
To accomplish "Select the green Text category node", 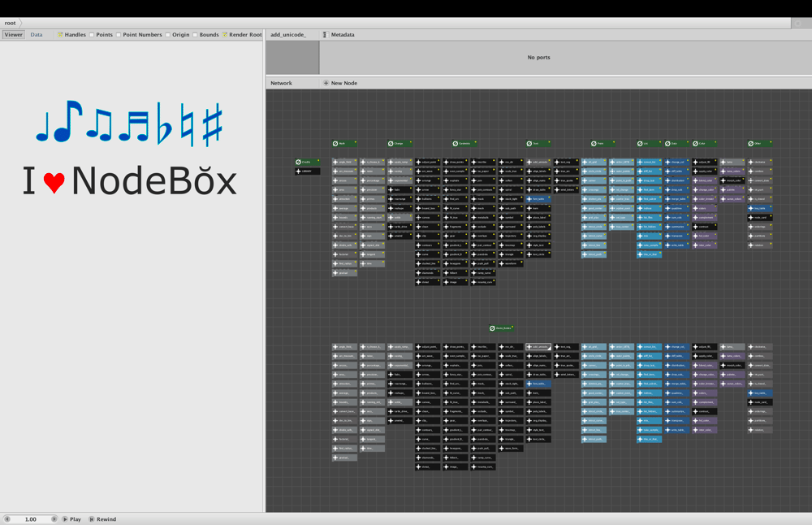I will [538, 144].
